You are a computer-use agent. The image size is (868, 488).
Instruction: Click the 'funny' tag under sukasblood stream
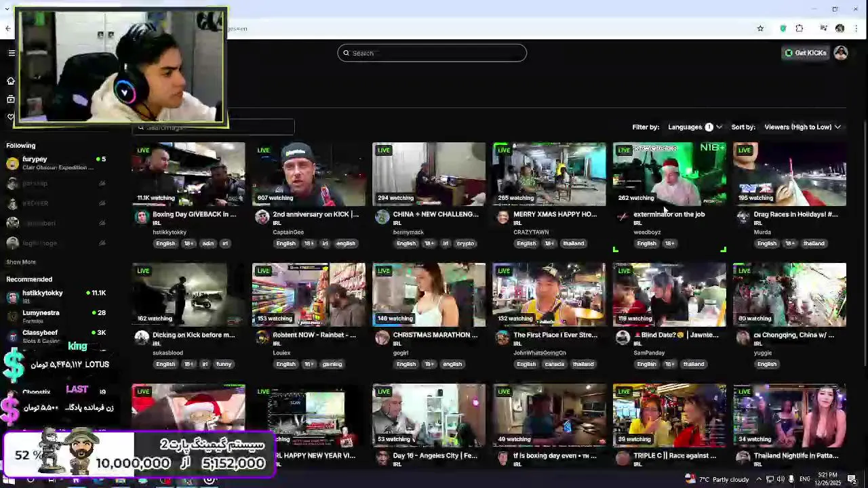[x=224, y=364]
